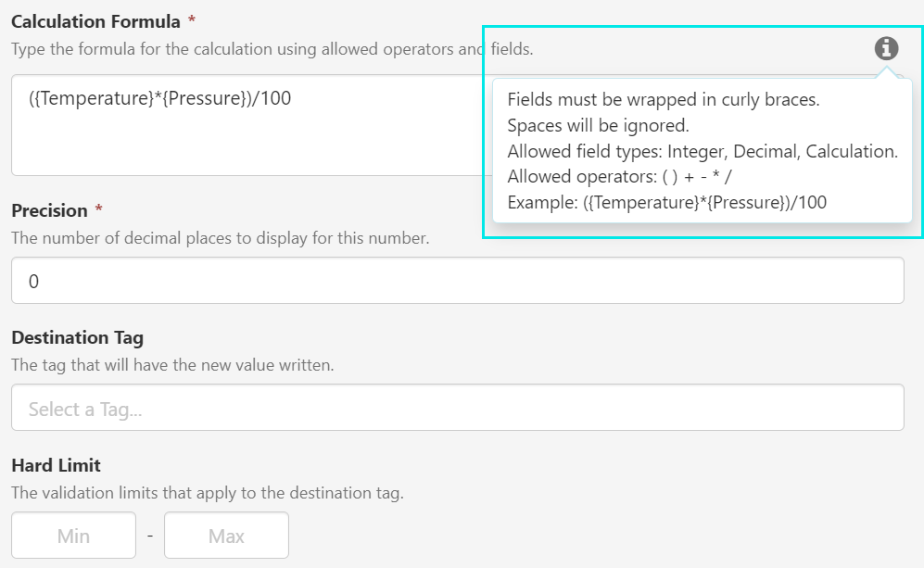Click the decimal places help text under Precision

click(x=220, y=238)
